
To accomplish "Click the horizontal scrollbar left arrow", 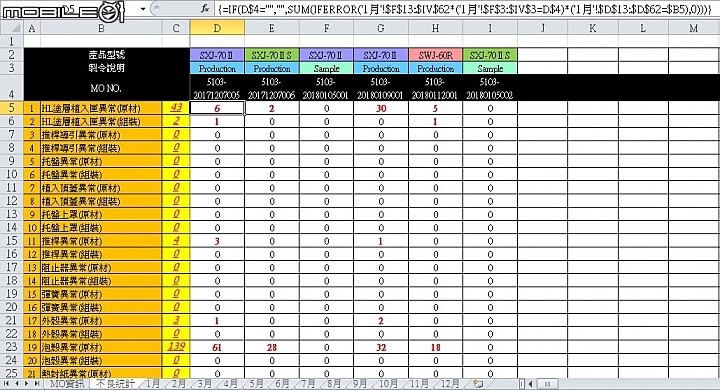I will pyautogui.click(x=531, y=384).
